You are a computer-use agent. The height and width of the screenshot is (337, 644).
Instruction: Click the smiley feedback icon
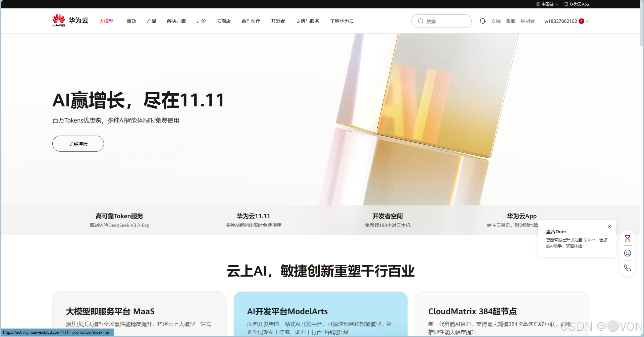pyautogui.click(x=627, y=253)
